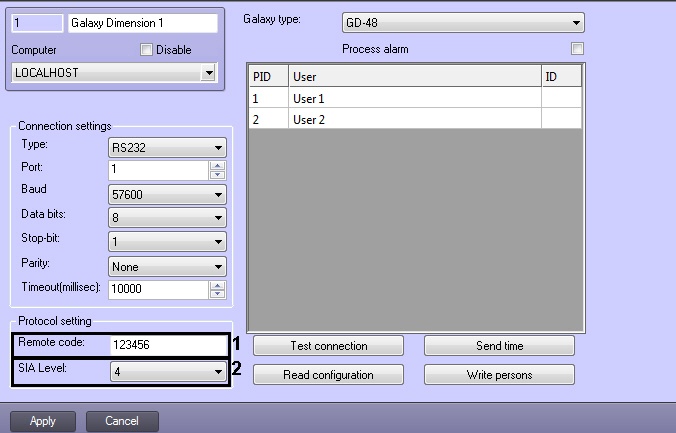Increase the Port number with up arrow
This screenshot has height=433, width=676.
click(217, 166)
